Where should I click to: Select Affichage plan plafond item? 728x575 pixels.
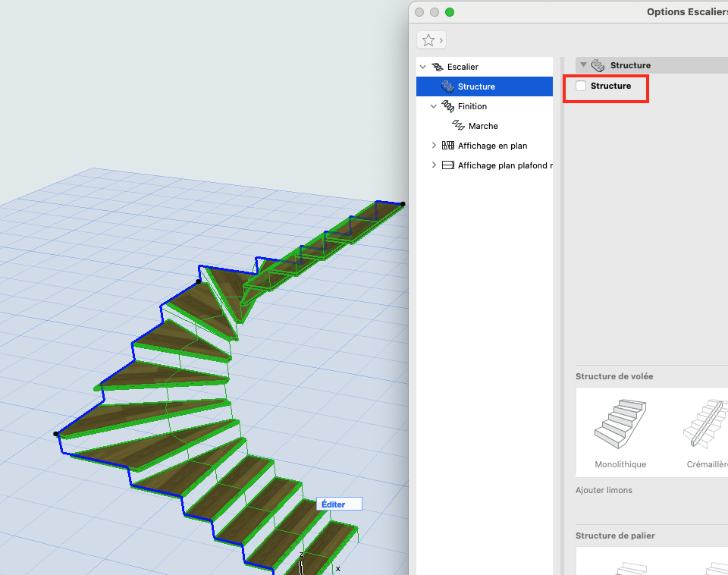(505, 165)
